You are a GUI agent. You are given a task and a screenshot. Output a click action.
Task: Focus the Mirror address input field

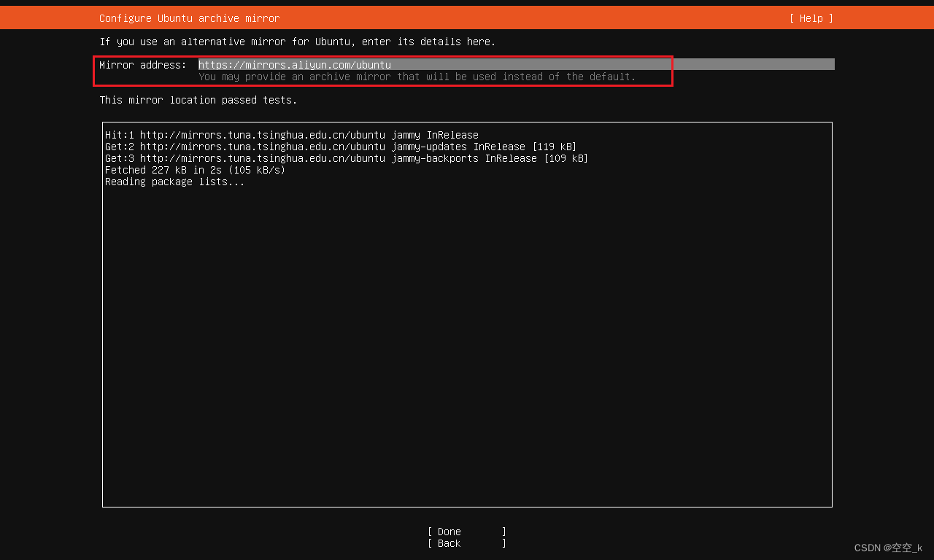coord(516,65)
